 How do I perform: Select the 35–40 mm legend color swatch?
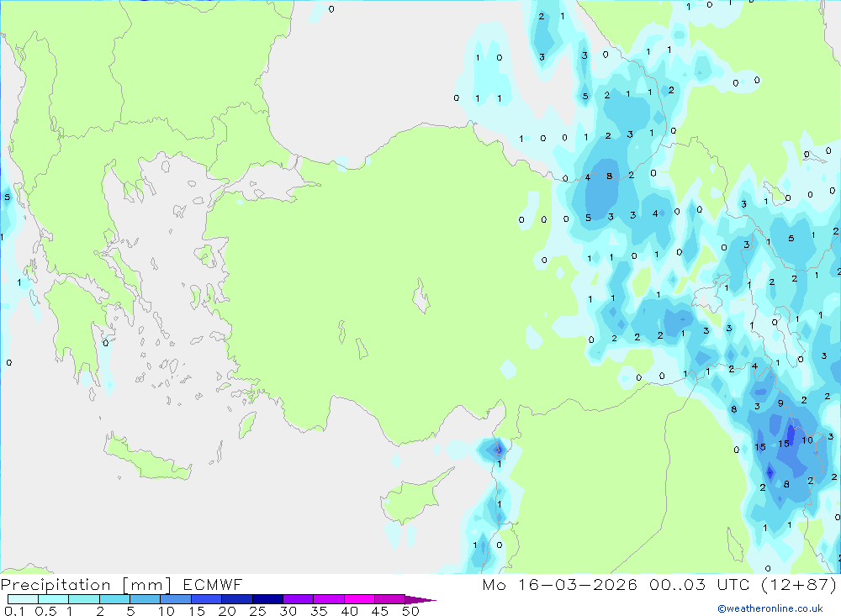[329, 599]
